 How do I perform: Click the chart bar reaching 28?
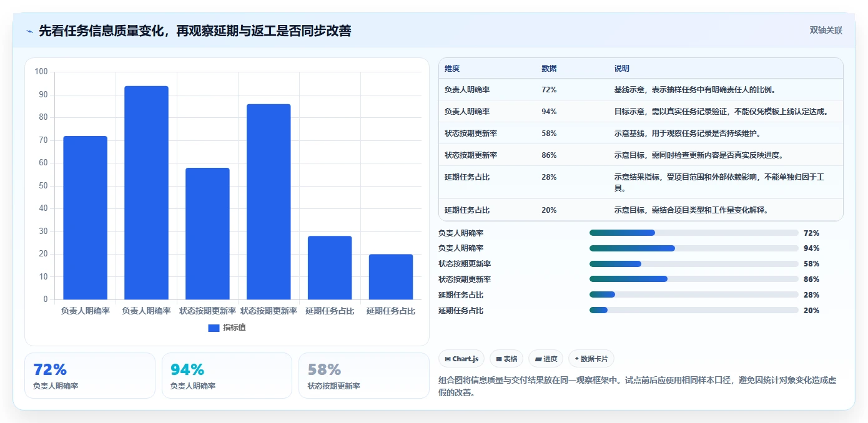click(x=330, y=268)
